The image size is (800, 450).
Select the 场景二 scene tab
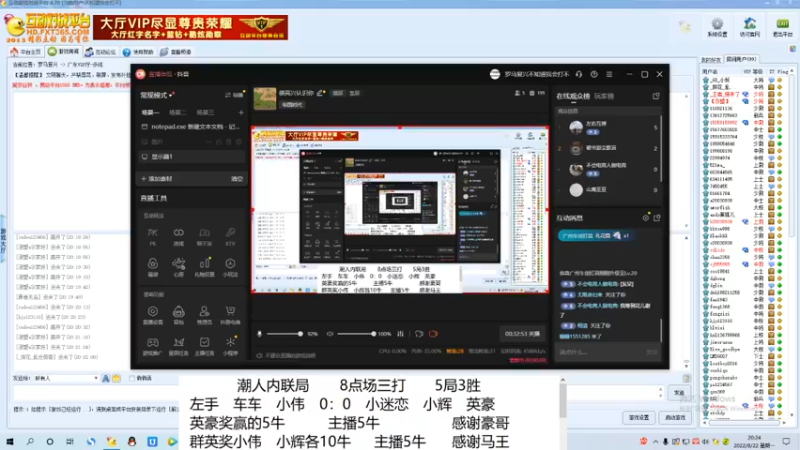pos(178,112)
